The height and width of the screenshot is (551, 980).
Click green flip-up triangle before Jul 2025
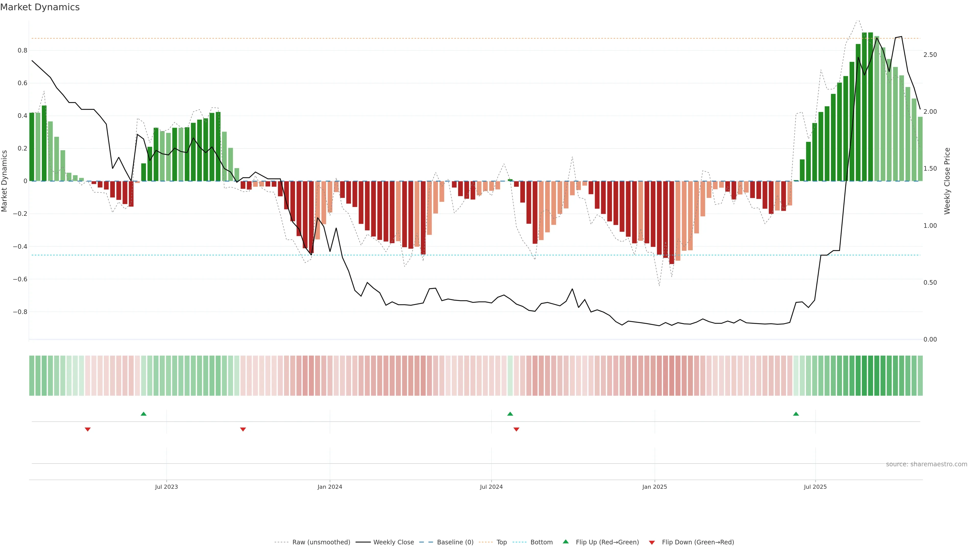click(x=796, y=414)
